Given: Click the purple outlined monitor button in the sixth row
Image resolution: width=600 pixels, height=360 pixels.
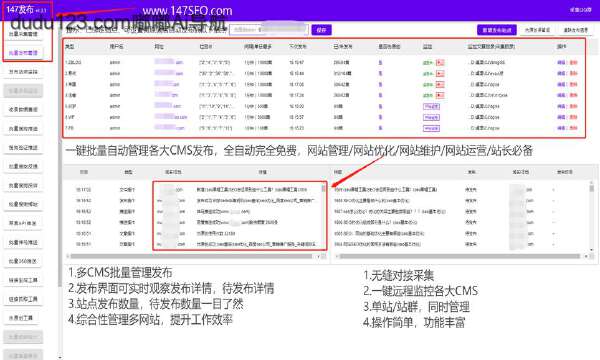Looking at the screenshot, I should pyautogui.click(x=431, y=117).
